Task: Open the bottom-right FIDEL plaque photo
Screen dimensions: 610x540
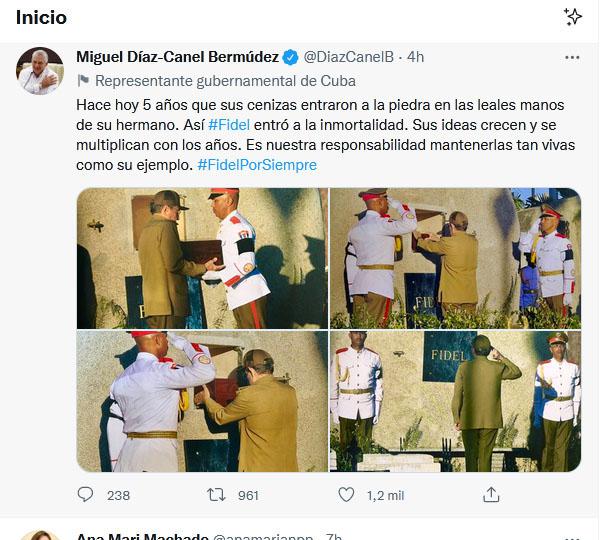Action: (456, 401)
